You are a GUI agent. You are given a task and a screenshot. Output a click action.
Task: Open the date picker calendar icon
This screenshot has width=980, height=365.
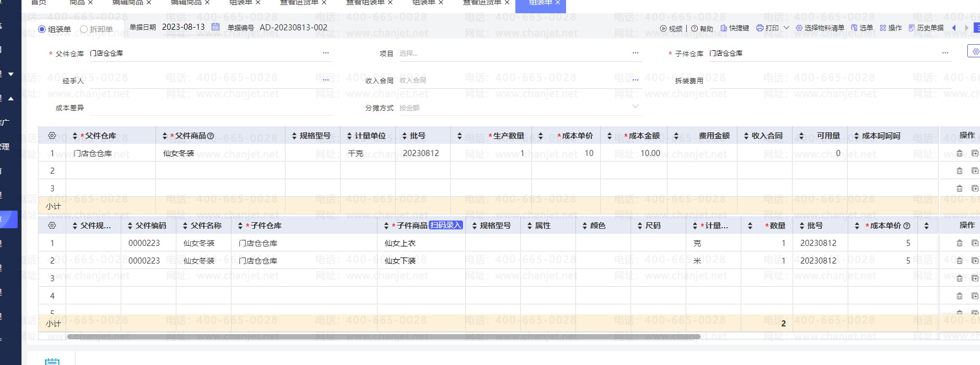click(216, 26)
